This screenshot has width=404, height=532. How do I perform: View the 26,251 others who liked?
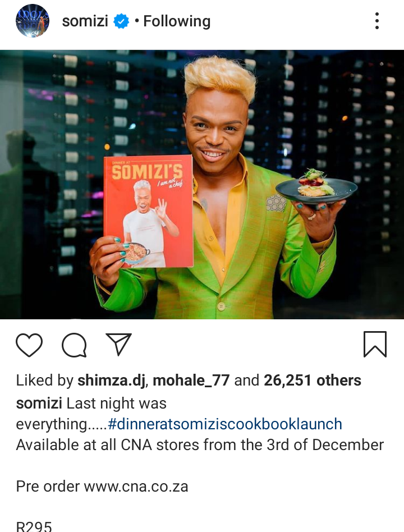coord(313,380)
